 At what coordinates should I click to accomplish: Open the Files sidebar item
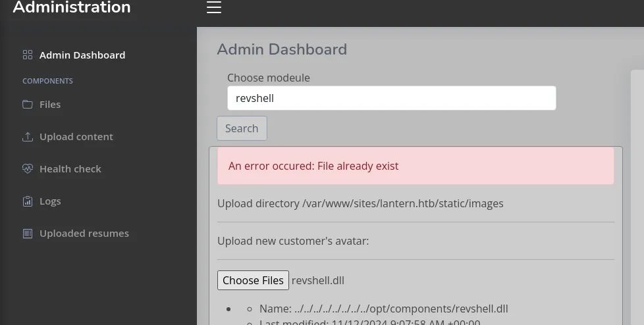(50, 104)
